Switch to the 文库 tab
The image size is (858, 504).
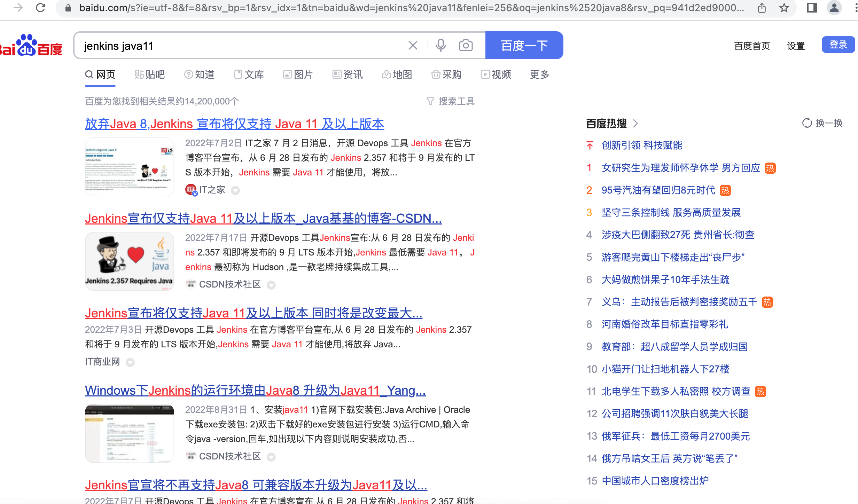click(249, 74)
